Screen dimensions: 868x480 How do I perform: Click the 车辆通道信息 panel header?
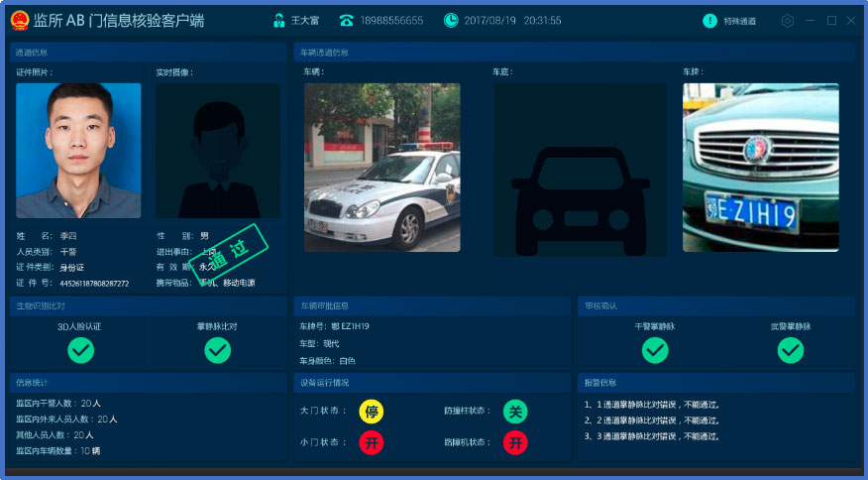tap(574, 53)
